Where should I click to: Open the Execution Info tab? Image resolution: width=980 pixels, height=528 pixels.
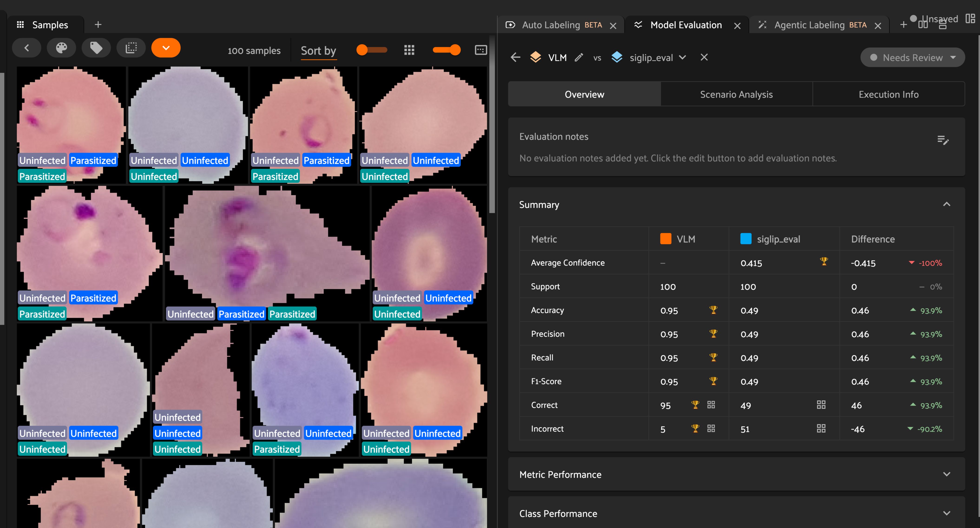point(888,94)
